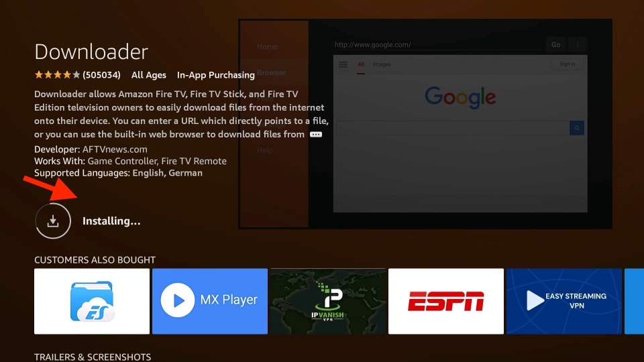The width and height of the screenshot is (644, 362).
Task: Click the circular download progress icon
Action: point(53,221)
